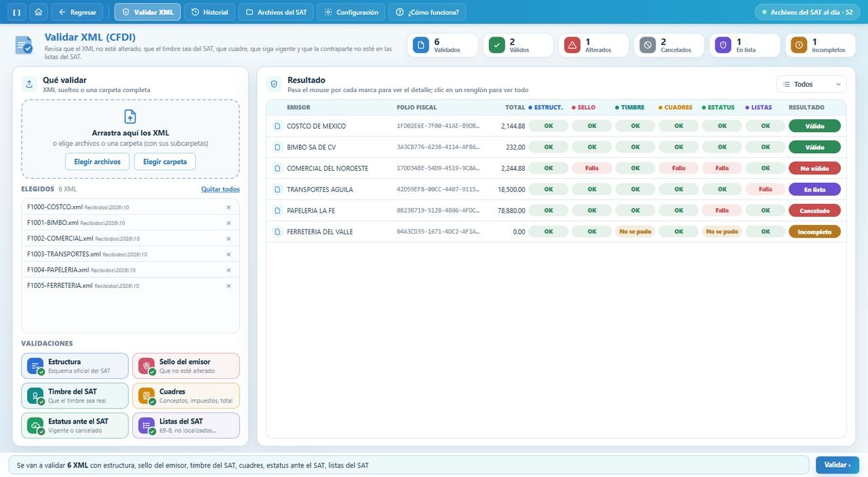Switch to Archivos del SAT tab
Viewport: 868px width, 477px height.
275,12
